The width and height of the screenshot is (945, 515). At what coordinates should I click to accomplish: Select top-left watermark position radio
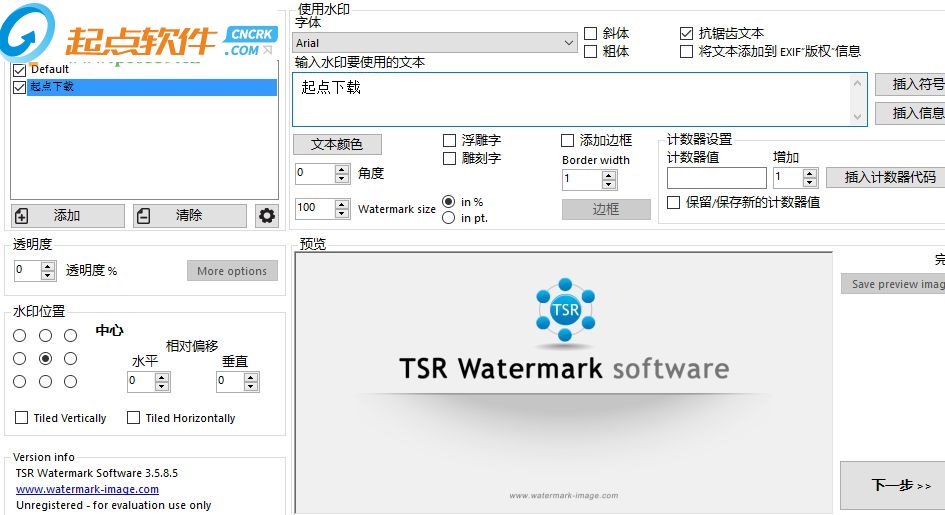20,336
